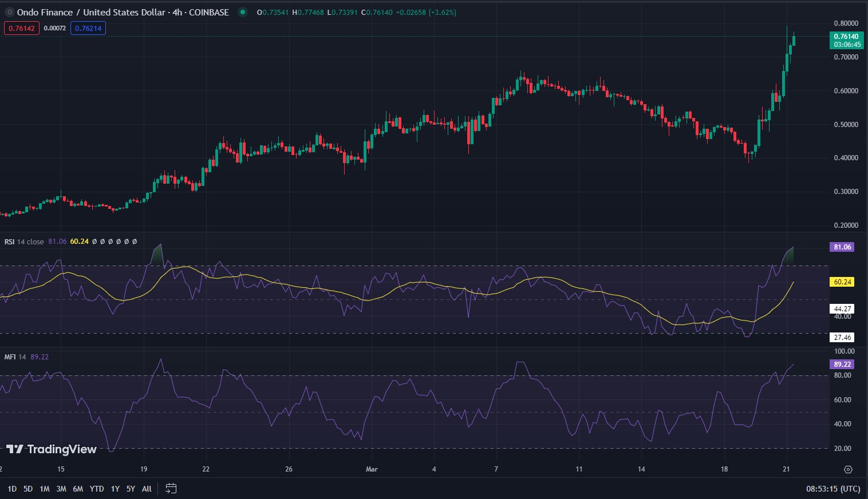
Task: Click the open price value 0.73541
Action: pos(275,12)
